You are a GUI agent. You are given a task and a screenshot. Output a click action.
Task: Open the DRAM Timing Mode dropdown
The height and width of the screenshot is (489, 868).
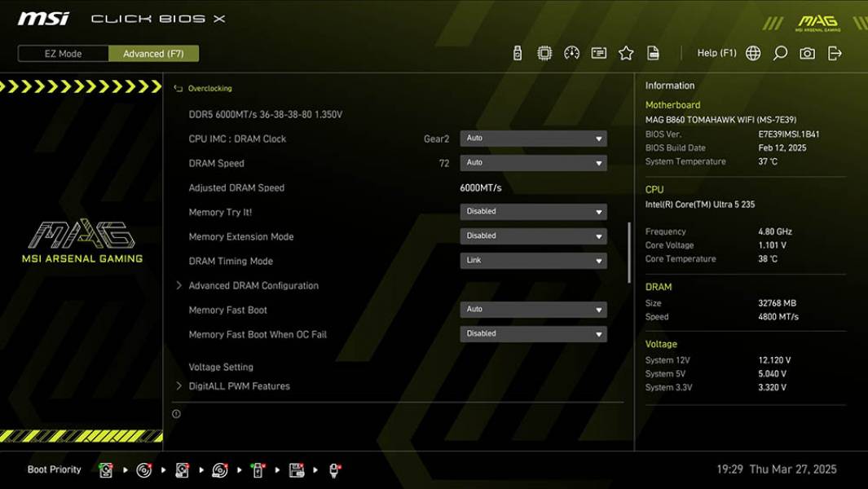[533, 260]
